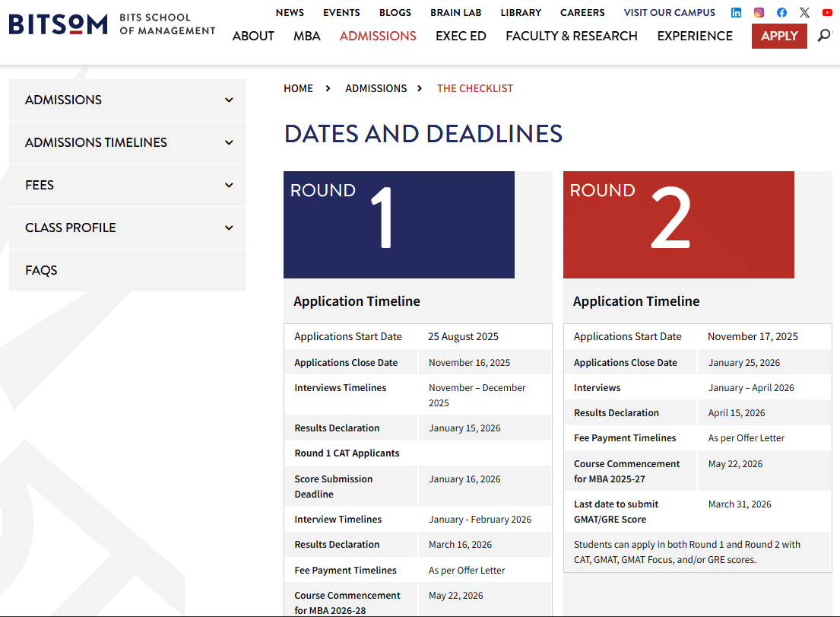
Task: Expand the CLASS PROFILE section
Action: tap(126, 227)
